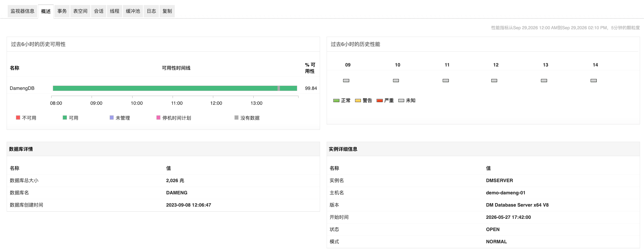Click the 过去6小时的历史性能 panel header
Viewport: 644px width, 251px height.
click(x=355, y=44)
